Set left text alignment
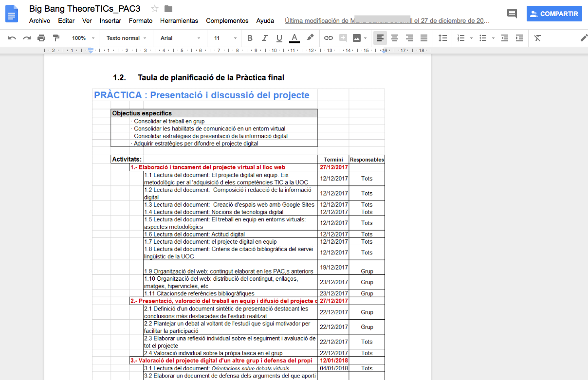Viewport: 588px width, 380px height. pos(380,38)
